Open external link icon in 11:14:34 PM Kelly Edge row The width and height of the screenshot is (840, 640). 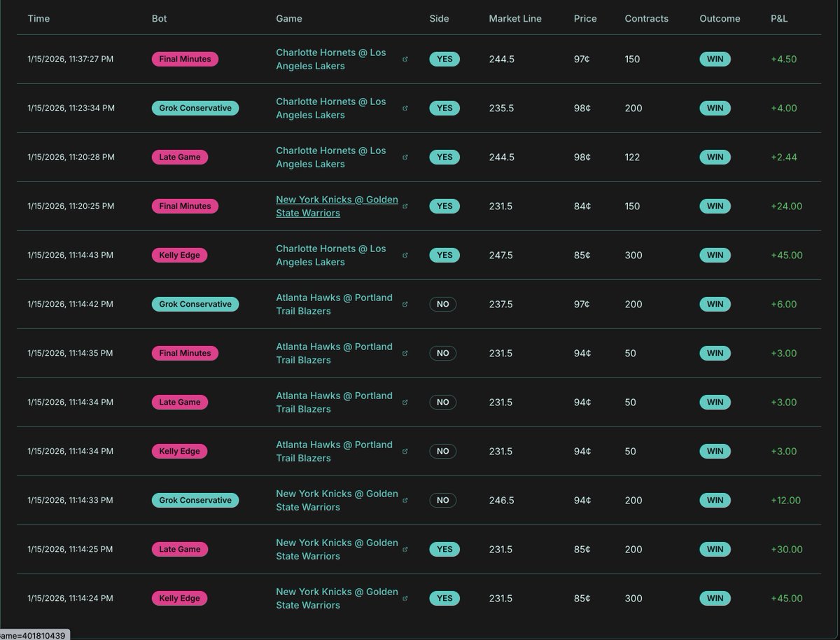pos(405,452)
